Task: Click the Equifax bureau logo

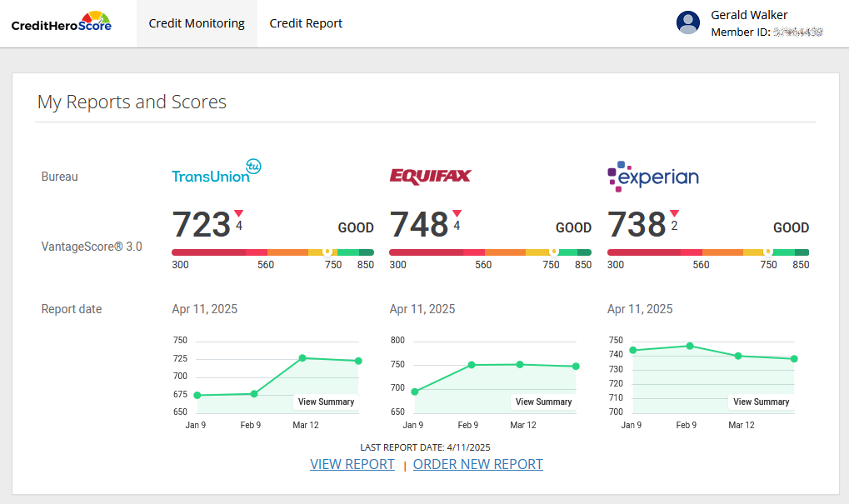Action: pyautogui.click(x=431, y=177)
